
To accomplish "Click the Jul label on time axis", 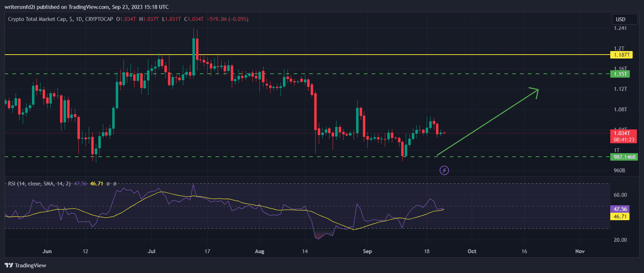I will pyautogui.click(x=152, y=251).
